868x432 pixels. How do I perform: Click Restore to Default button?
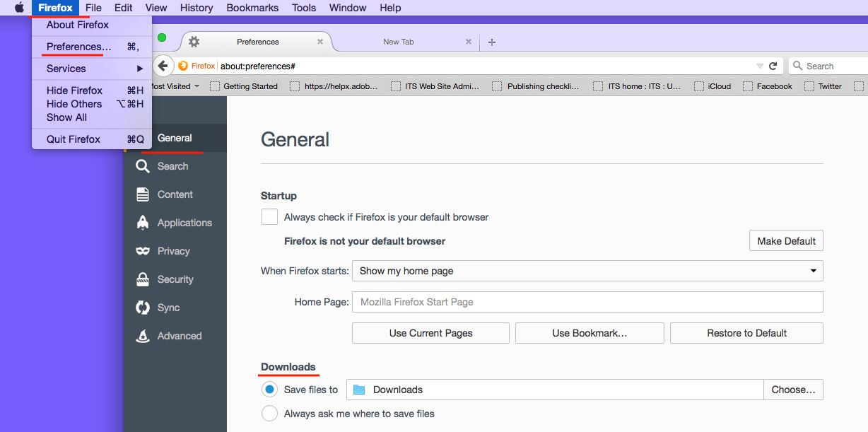tap(746, 333)
